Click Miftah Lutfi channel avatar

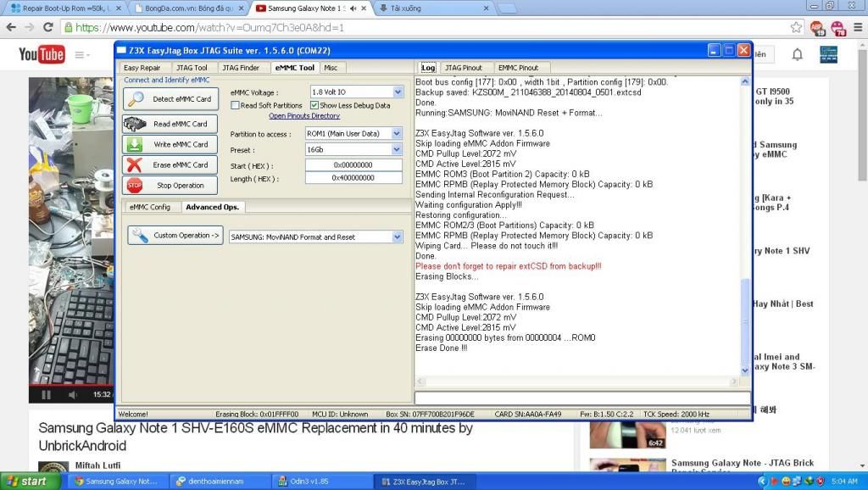click(x=53, y=467)
